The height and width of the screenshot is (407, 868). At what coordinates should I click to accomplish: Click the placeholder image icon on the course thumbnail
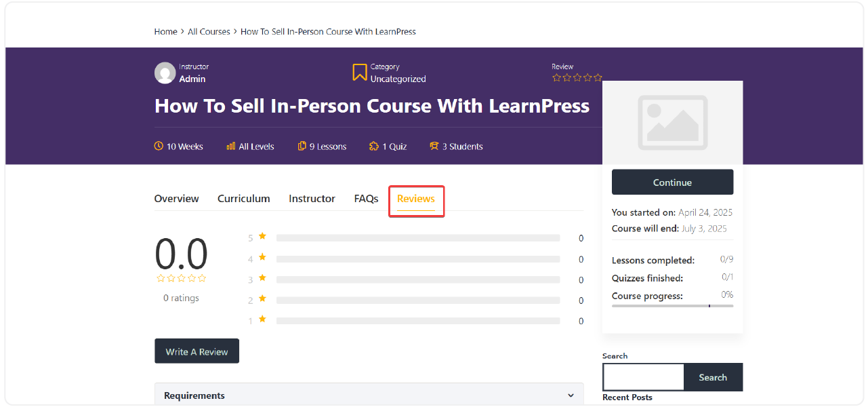(671, 123)
